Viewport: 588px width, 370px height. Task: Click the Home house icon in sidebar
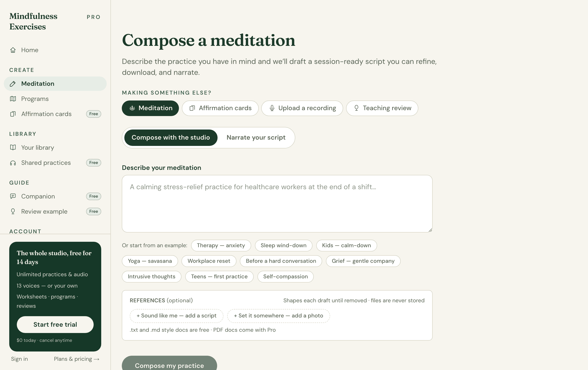(x=13, y=50)
